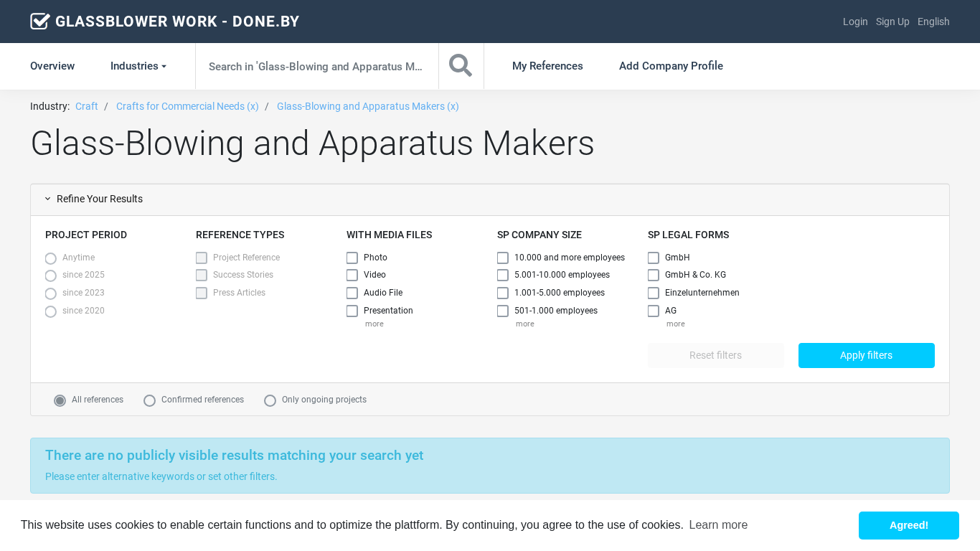
Task: Tick the GmbH legal form checkbox
Action: [654, 258]
